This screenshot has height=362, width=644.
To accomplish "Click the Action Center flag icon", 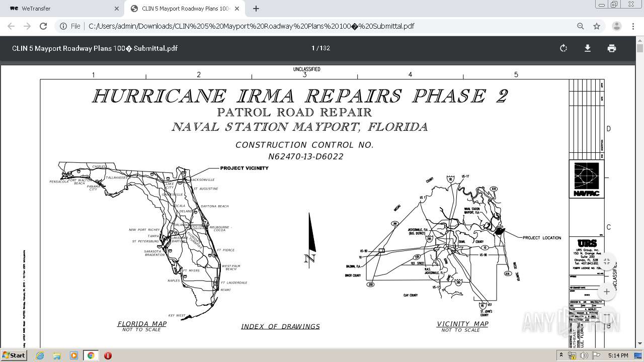I will (596, 355).
